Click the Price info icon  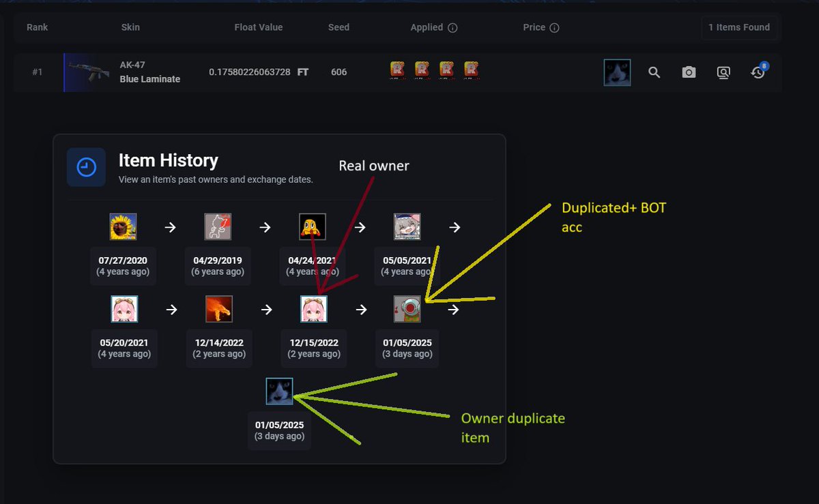[554, 28]
